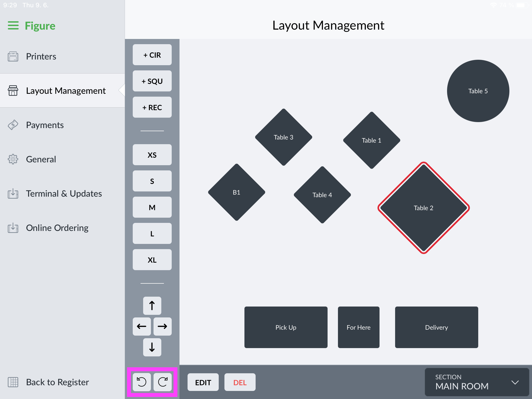The width and height of the screenshot is (532, 399).
Task: Click the For Here order tile
Action: point(358,327)
